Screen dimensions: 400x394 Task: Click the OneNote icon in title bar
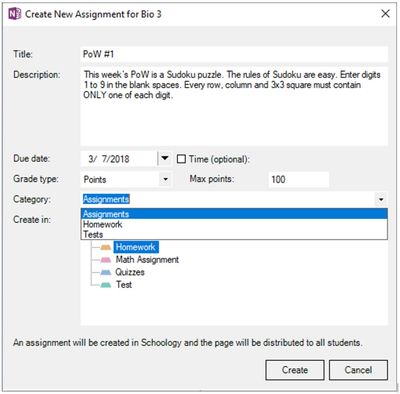[x=14, y=14]
